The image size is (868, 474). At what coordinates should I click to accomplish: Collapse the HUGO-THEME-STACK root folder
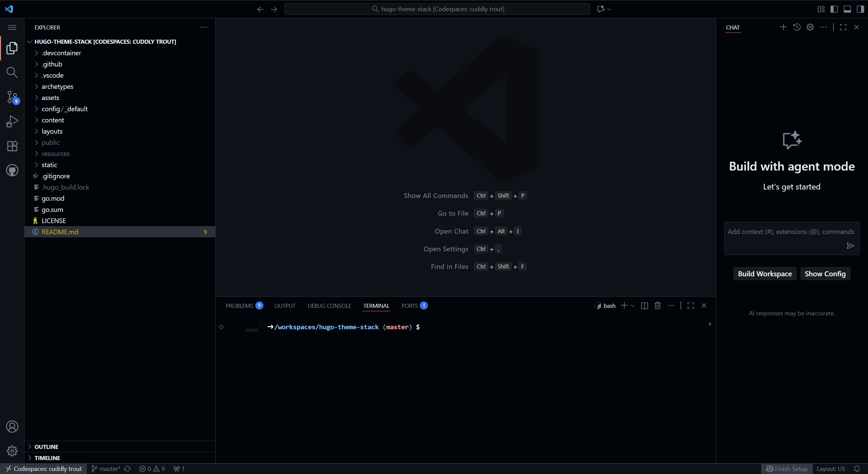tap(29, 42)
